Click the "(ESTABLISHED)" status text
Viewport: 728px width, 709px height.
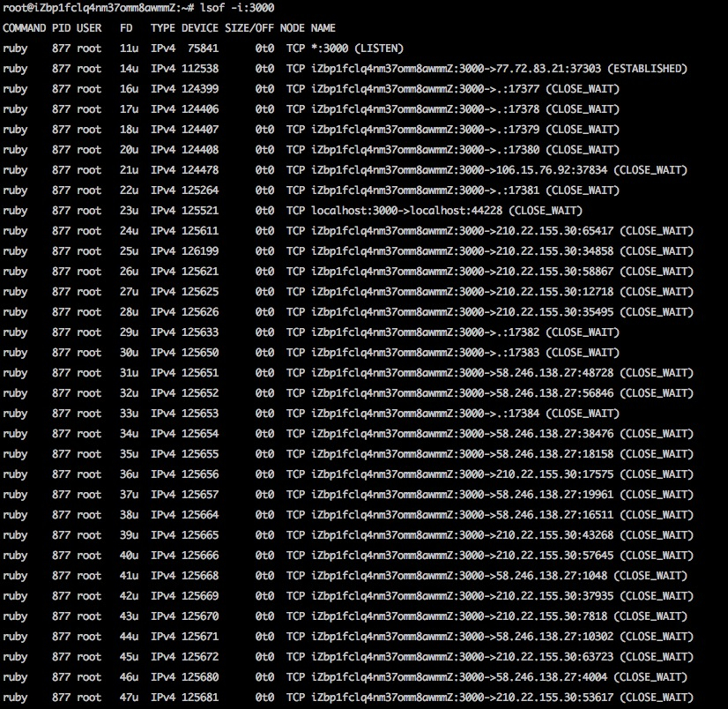(x=647, y=69)
